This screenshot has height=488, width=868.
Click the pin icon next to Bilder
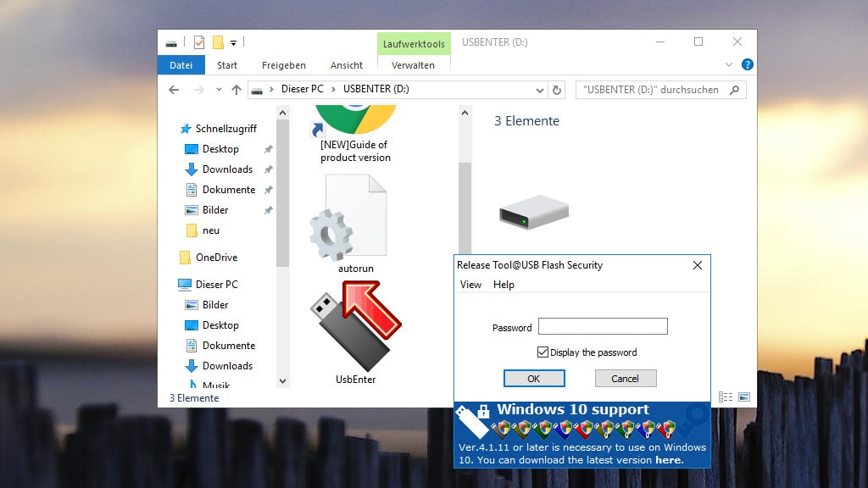tap(269, 211)
